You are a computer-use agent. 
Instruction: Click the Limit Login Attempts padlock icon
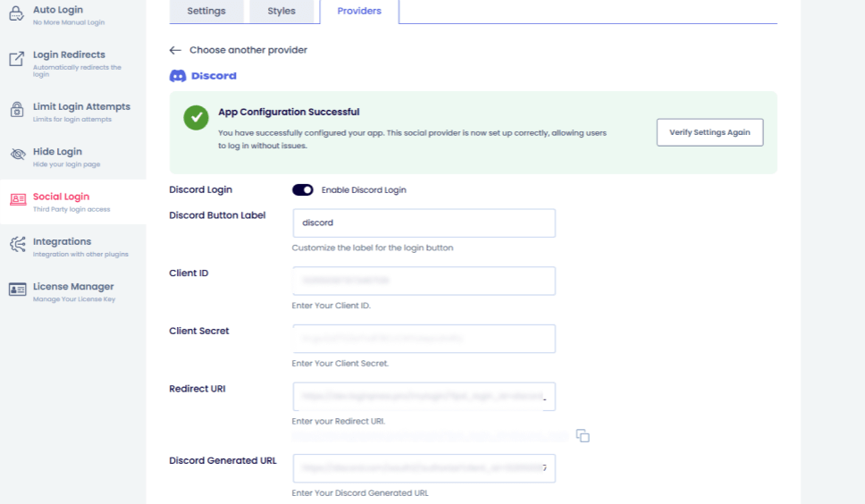point(17,109)
